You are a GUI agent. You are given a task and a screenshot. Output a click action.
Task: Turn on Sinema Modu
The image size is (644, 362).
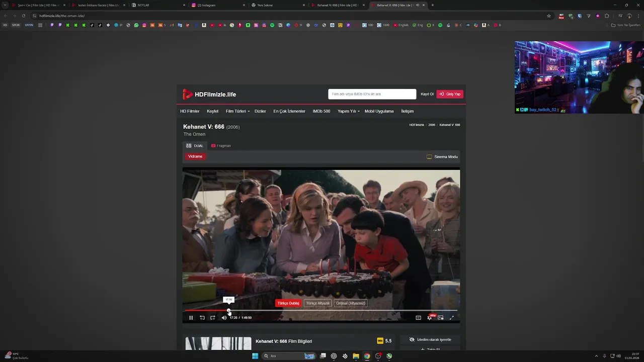coord(442,157)
